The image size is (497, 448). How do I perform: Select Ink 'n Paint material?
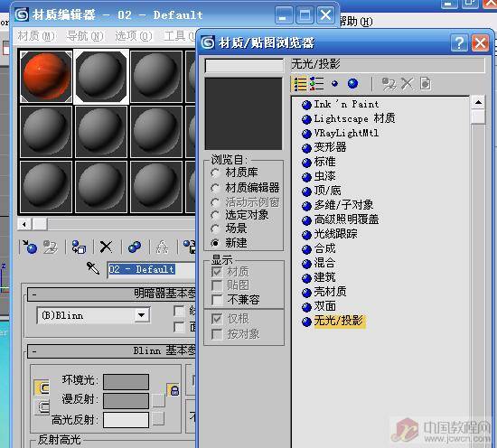point(346,104)
